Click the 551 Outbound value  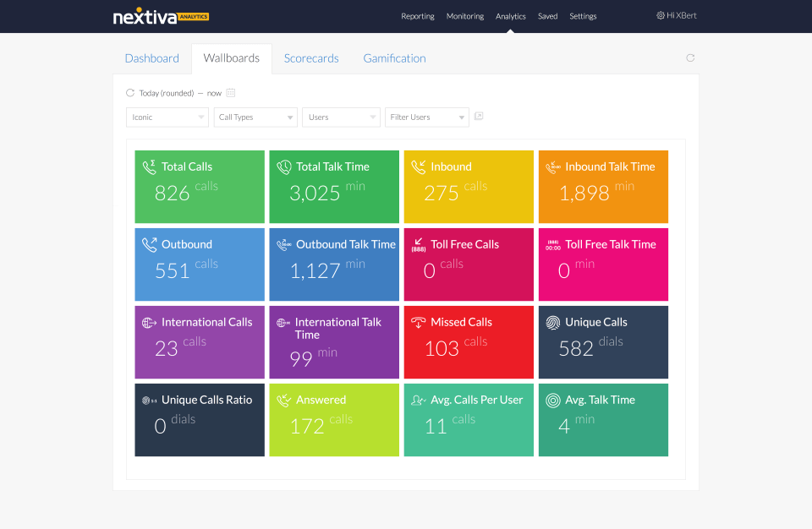172,270
